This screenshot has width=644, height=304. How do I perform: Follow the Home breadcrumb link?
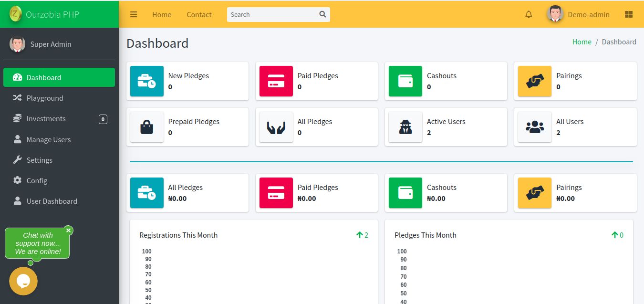(x=582, y=42)
